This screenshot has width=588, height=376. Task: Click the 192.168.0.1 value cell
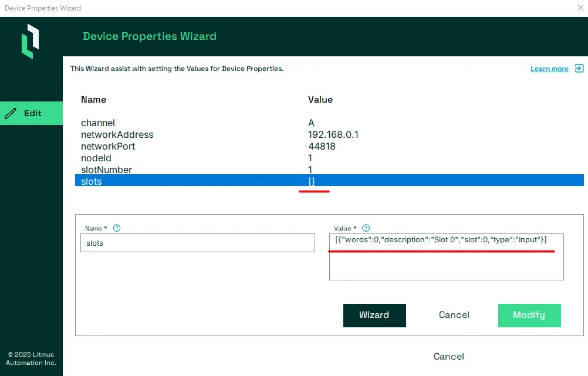333,134
